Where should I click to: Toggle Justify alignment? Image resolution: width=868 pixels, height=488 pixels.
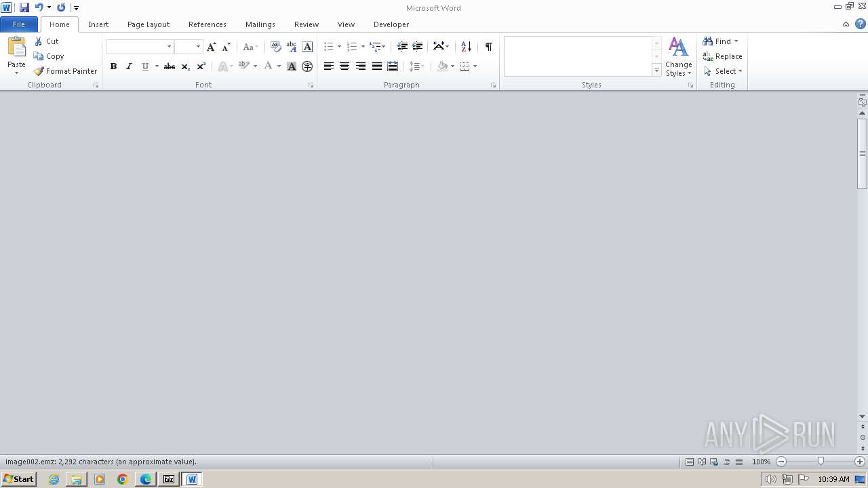click(x=376, y=66)
